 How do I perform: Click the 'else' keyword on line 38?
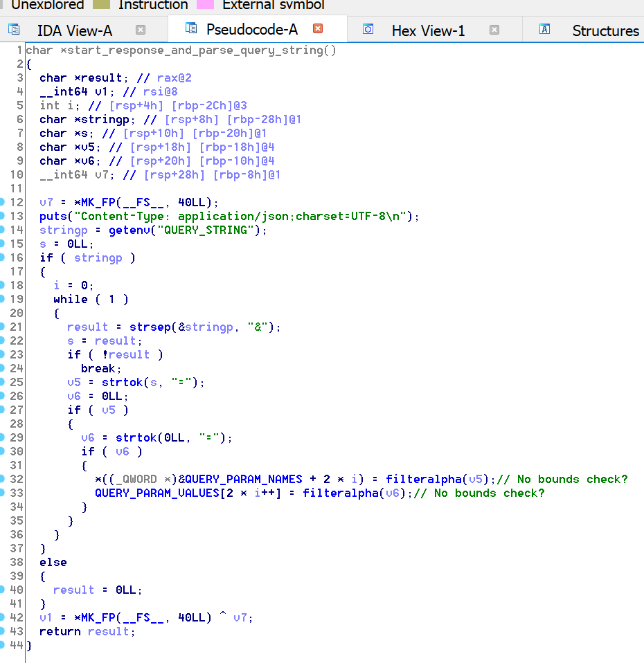(x=53, y=563)
